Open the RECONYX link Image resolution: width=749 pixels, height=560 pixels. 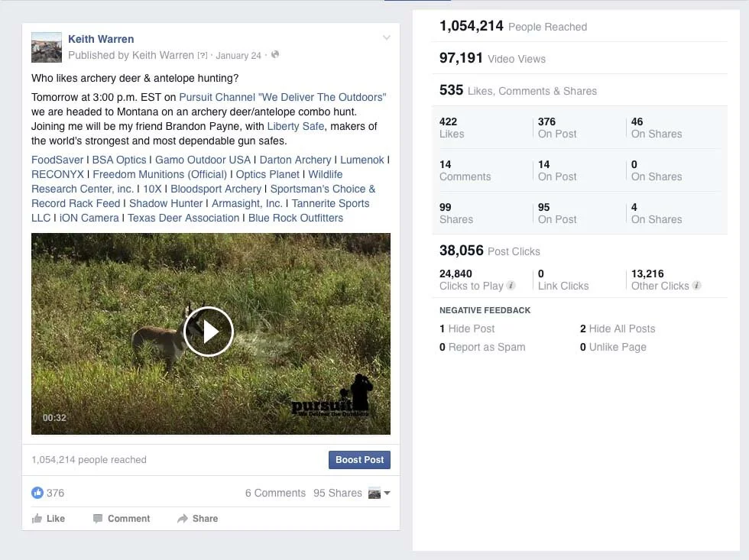58,175
